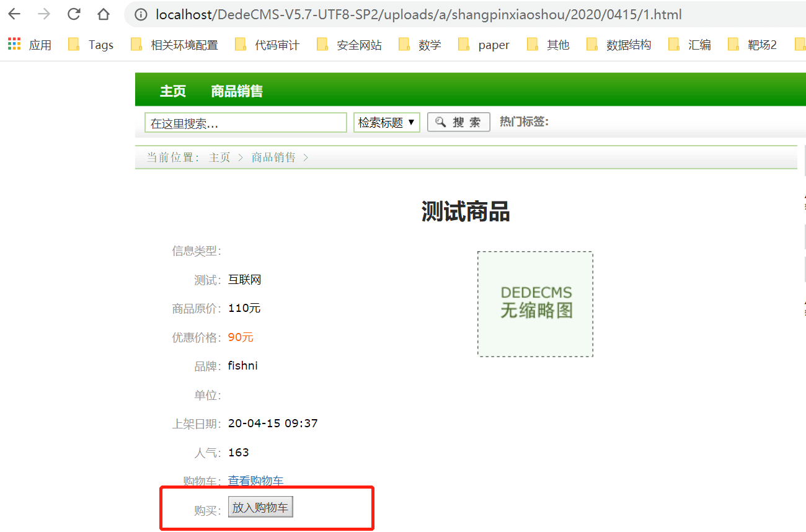Open the apps grid shortcut 应用
This screenshot has height=532, width=806.
(29, 45)
